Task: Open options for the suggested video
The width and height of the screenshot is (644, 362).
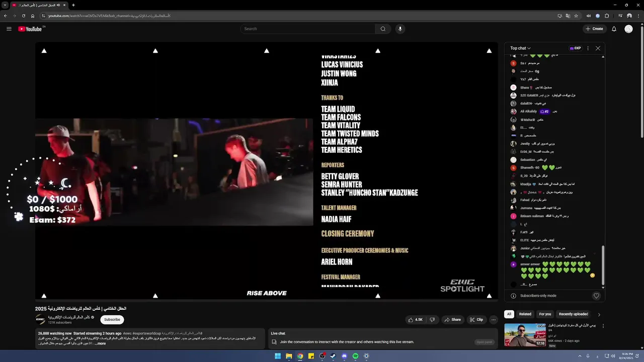Action: point(603,326)
